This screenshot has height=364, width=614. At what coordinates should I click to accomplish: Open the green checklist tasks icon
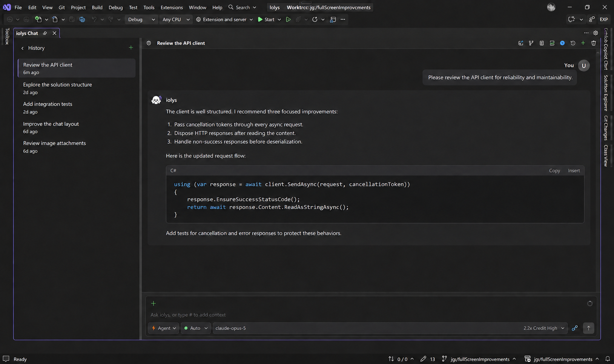click(x=552, y=43)
